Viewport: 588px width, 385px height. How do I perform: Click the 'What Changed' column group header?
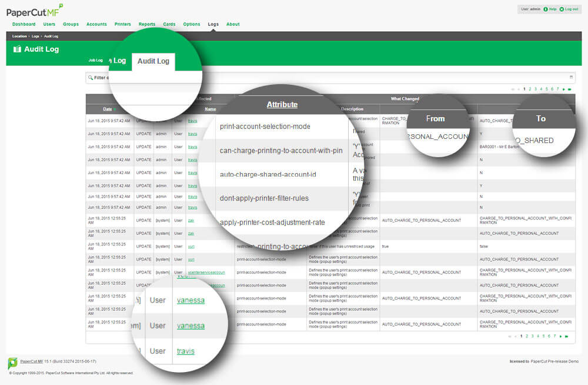coord(405,99)
